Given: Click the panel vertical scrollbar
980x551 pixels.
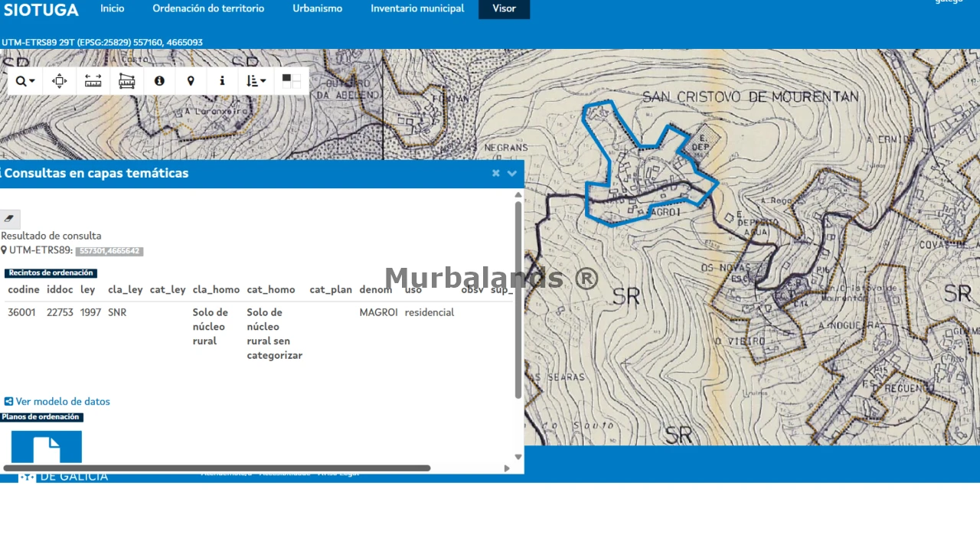Looking at the screenshot, I should (x=518, y=298).
